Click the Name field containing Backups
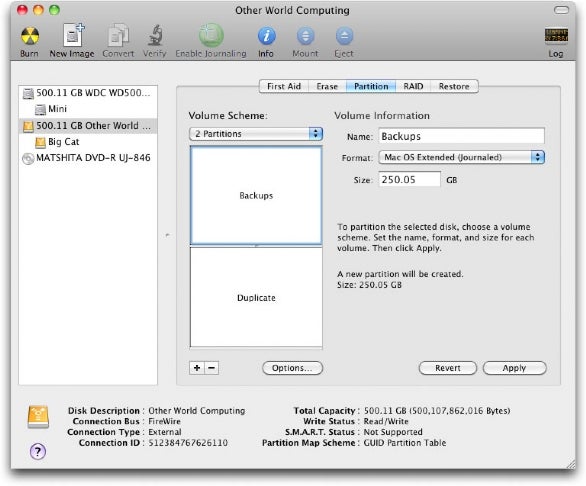The height and width of the screenshot is (486, 586). pyautogui.click(x=462, y=136)
